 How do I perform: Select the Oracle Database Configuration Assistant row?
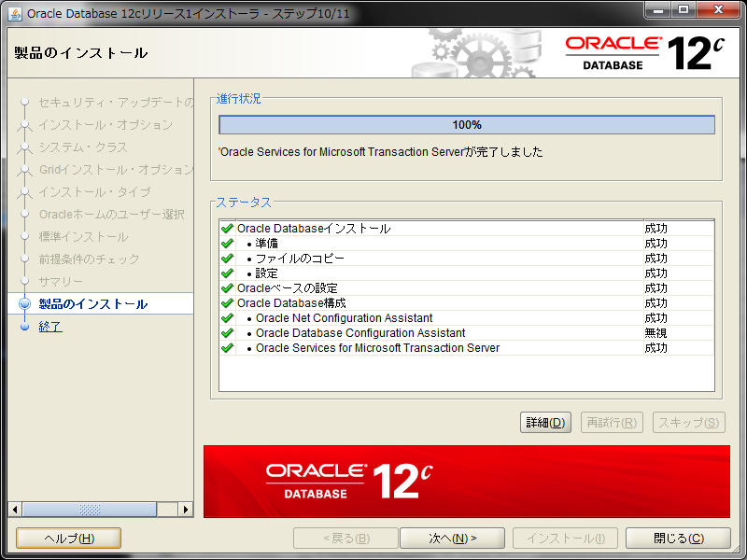pyautogui.click(x=467, y=332)
